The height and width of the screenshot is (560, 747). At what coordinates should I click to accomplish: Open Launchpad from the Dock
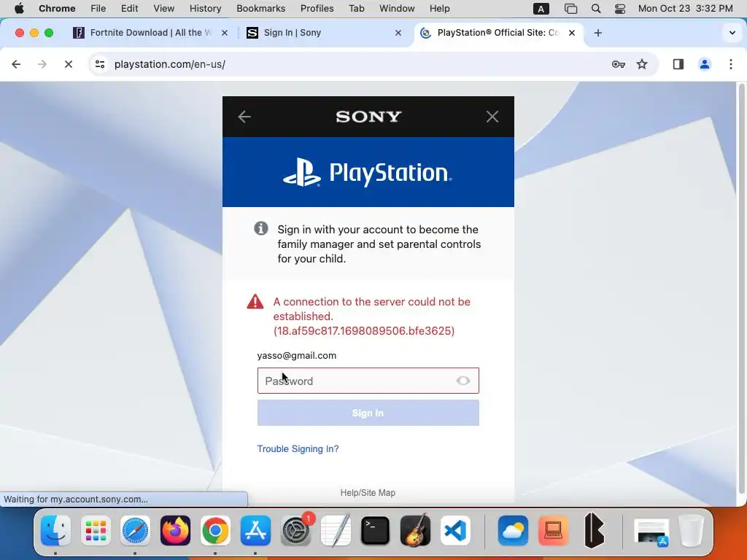[x=96, y=531]
